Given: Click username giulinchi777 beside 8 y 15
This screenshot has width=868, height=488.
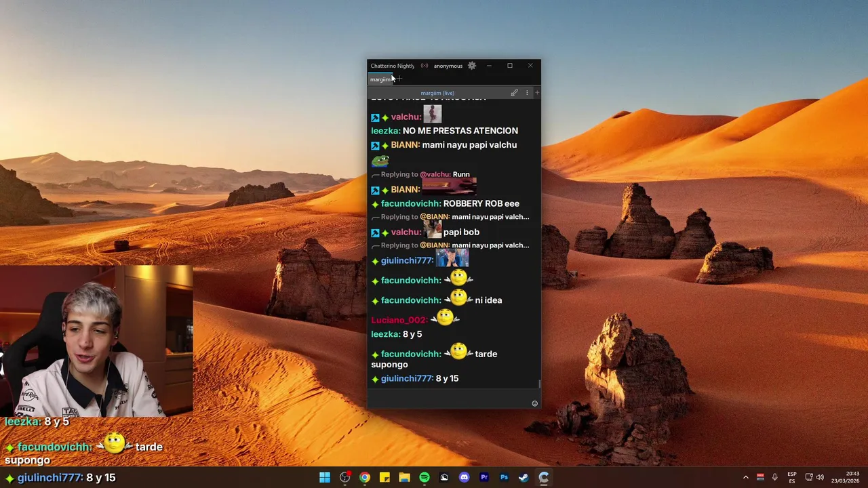Looking at the screenshot, I should pos(407,378).
